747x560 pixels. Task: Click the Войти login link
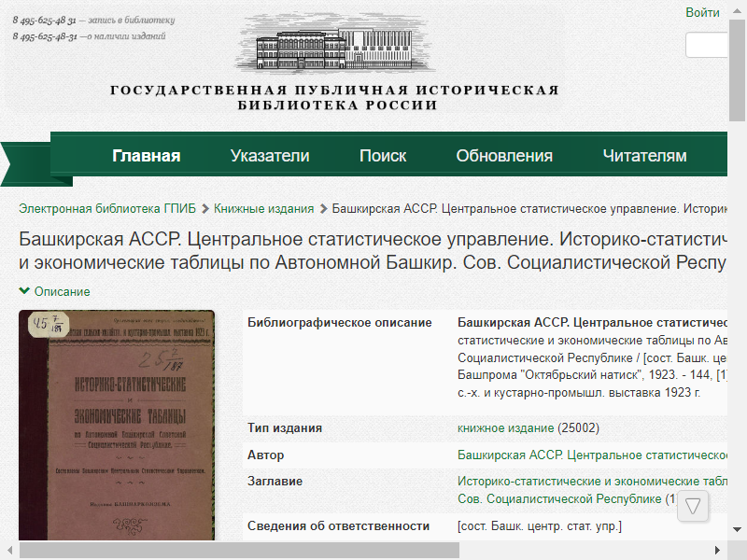[x=702, y=13]
